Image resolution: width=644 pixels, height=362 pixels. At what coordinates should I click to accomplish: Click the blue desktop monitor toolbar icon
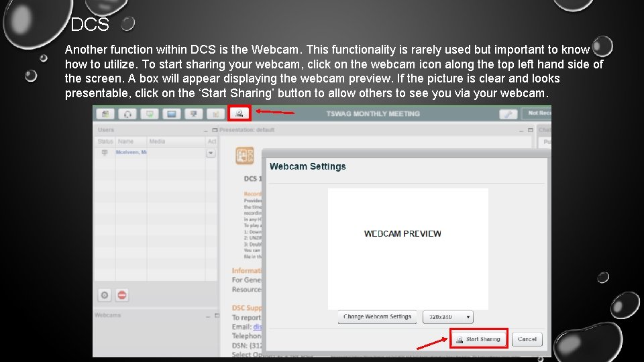[172, 114]
